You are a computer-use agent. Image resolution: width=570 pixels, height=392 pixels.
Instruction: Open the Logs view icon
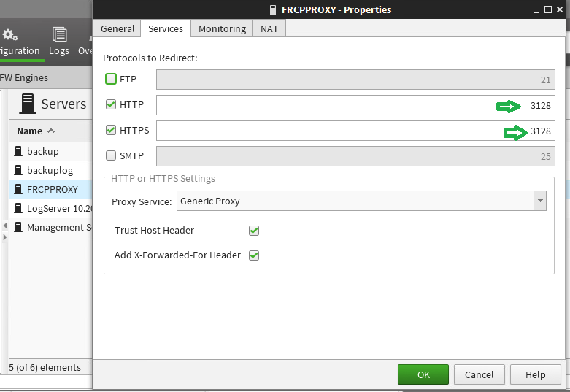click(59, 35)
